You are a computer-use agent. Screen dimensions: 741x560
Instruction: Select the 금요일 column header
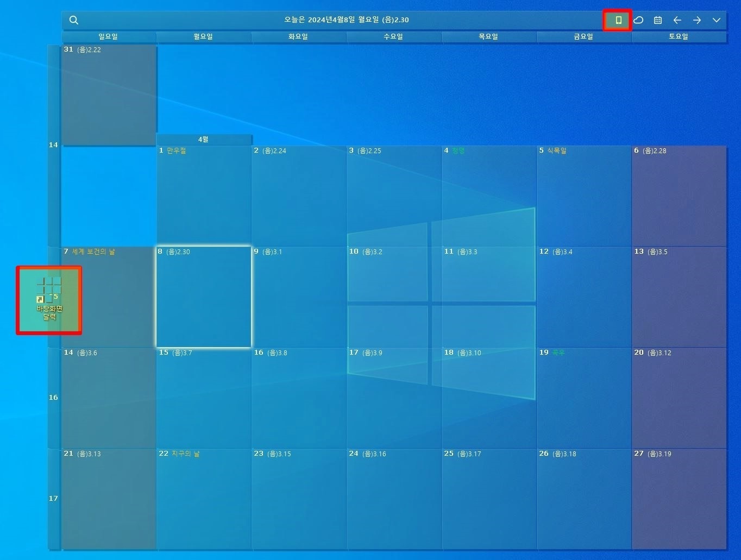(584, 37)
